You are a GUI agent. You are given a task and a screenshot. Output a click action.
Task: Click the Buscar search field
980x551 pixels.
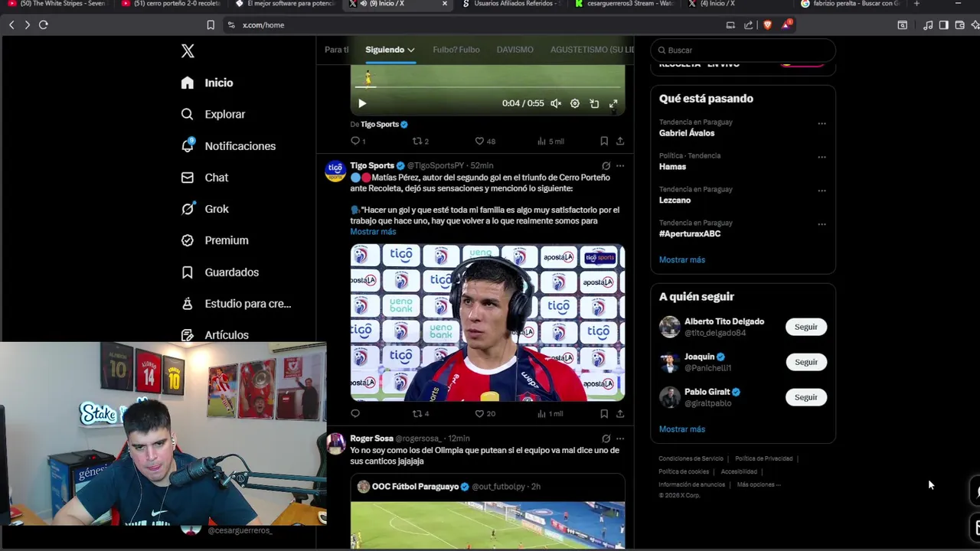tap(743, 50)
